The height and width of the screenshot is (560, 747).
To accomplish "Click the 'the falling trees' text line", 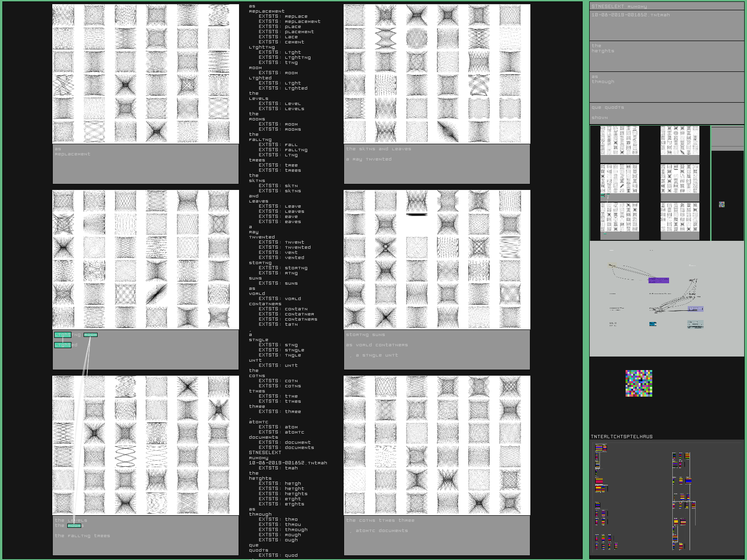I will (83, 536).
